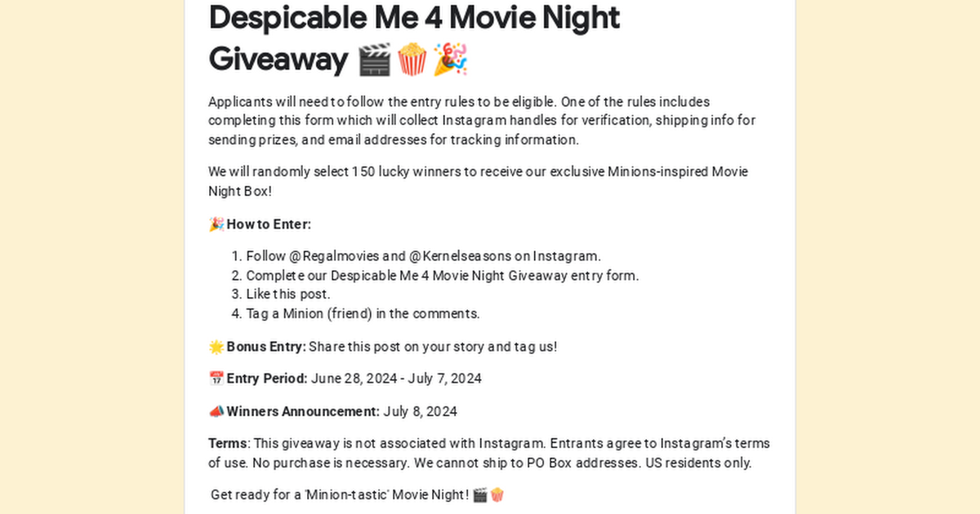The image size is (980, 514).
Task: Click the calendar emoji beside Entry Period
Action: [216, 379]
